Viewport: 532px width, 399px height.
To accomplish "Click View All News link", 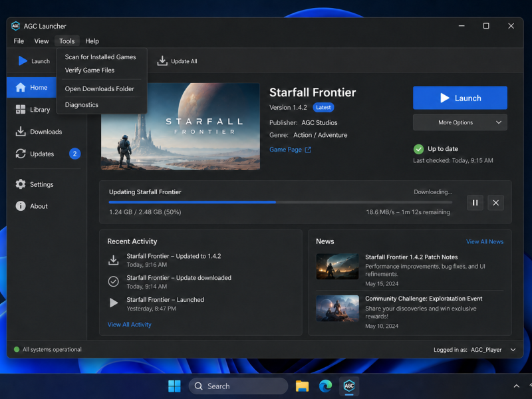I will pos(485,241).
